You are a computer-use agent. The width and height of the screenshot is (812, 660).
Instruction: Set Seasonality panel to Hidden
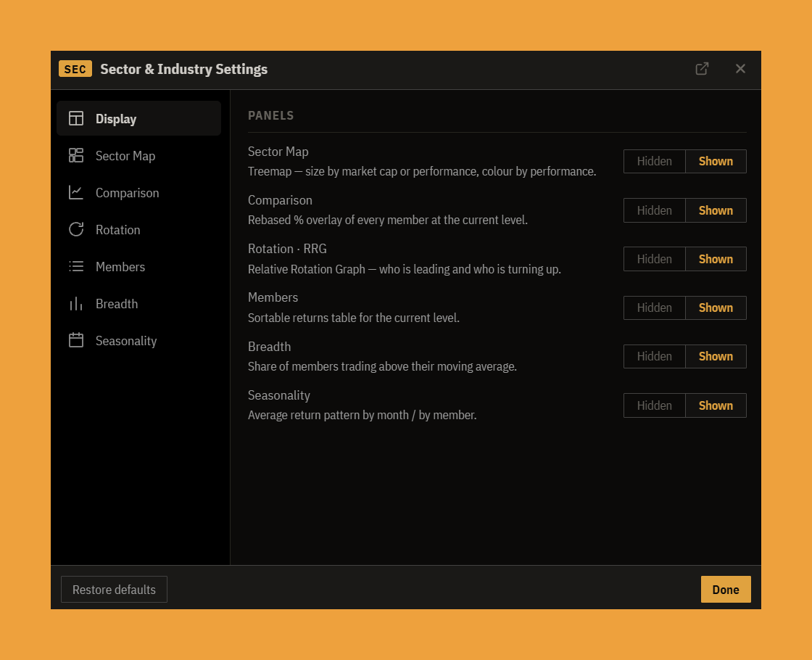point(655,405)
